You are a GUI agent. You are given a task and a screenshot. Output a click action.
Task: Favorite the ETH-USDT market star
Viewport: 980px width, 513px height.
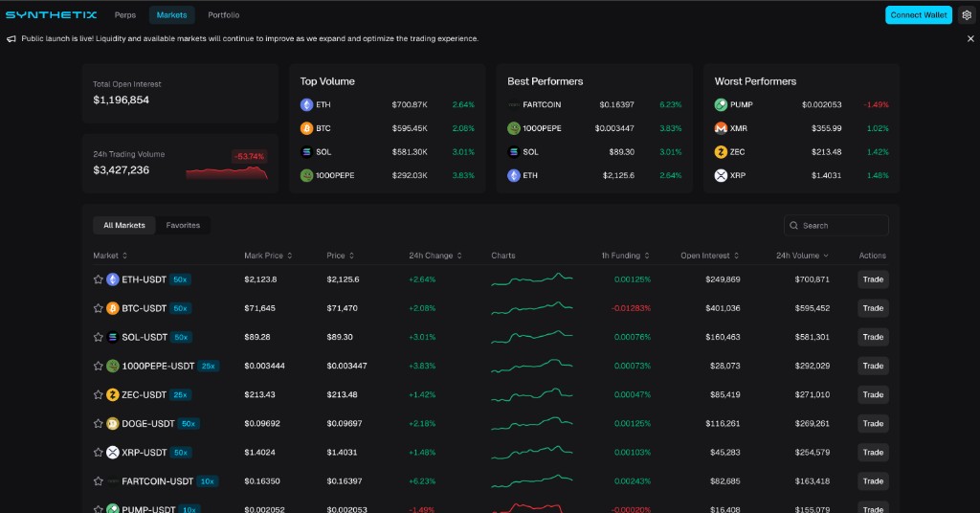(99, 279)
